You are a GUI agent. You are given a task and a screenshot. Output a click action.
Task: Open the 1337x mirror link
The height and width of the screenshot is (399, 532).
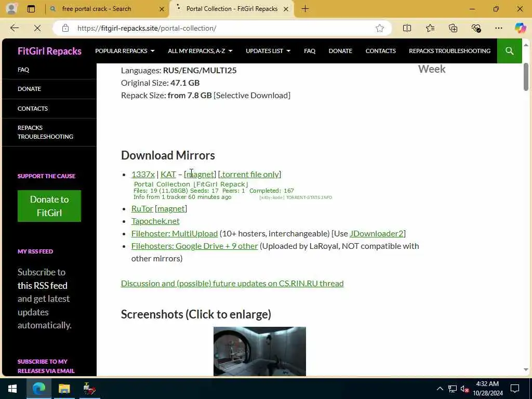(x=143, y=175)
